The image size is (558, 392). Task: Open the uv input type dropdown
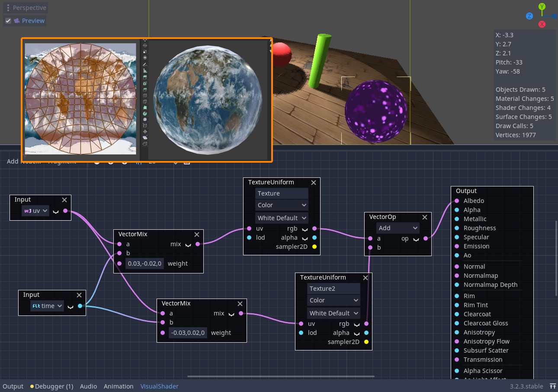[x=35, y=211]
